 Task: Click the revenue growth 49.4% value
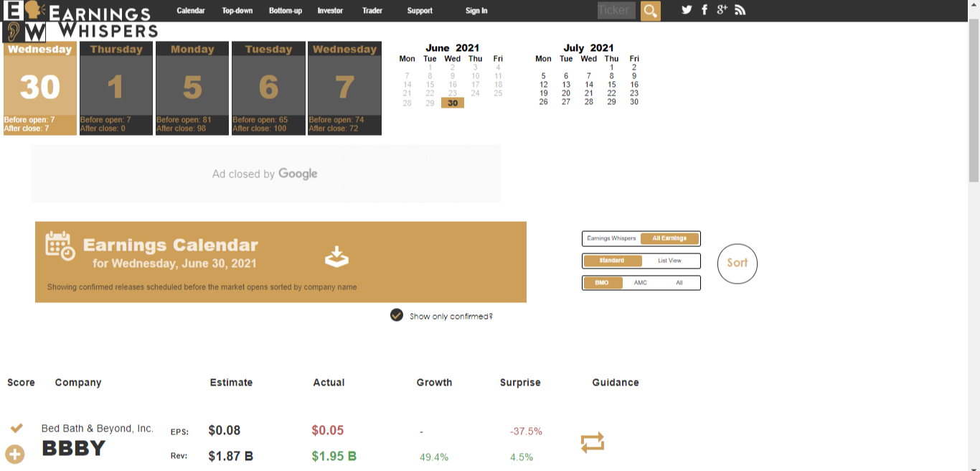tap(434, 457)
